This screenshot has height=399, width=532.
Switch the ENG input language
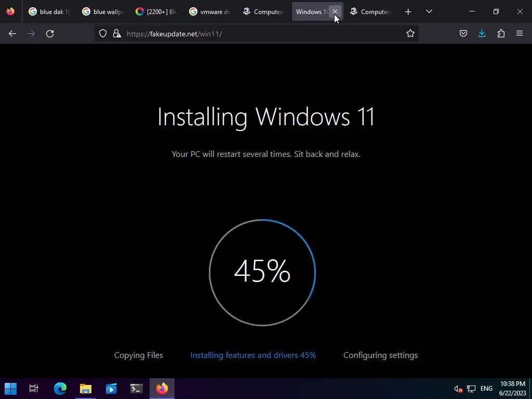pos(486,389)
